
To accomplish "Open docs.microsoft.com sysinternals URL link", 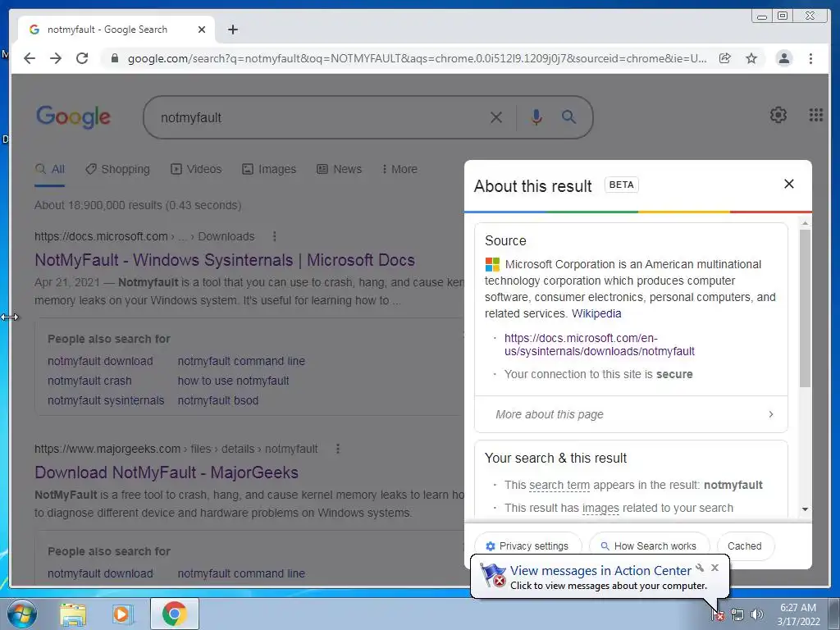I will coord(599,345).
